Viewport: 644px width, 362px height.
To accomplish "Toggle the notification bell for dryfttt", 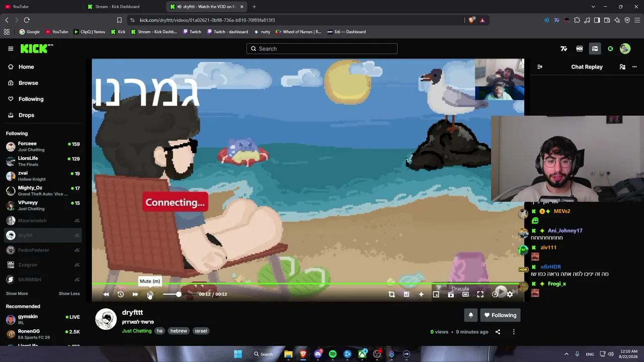I will [x=471, y=315].
